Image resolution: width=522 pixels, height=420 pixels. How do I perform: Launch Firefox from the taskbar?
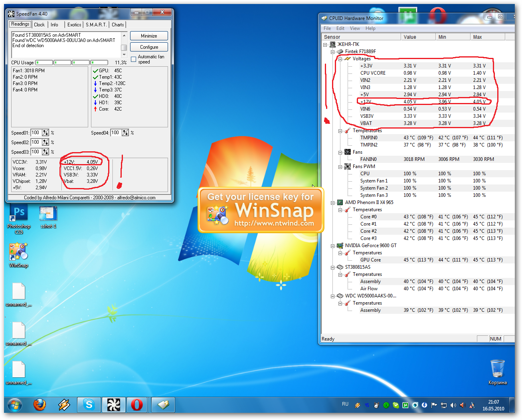tap(40, 405)
